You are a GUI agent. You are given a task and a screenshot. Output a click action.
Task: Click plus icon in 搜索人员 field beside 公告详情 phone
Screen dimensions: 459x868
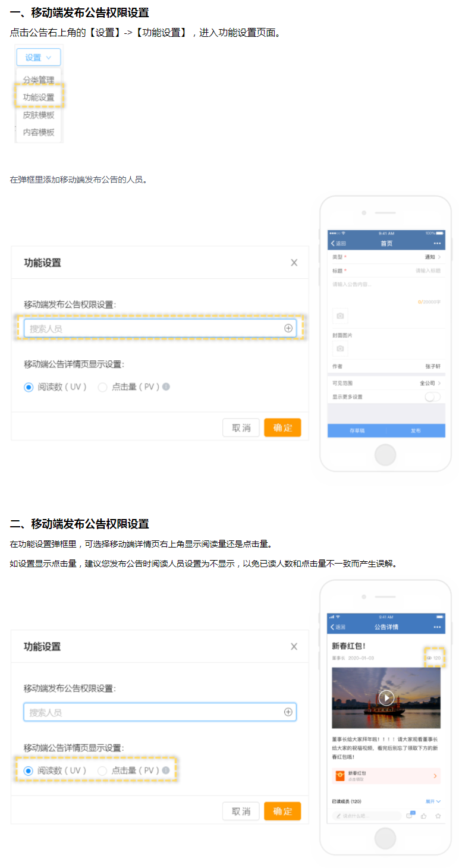point(288,712)
